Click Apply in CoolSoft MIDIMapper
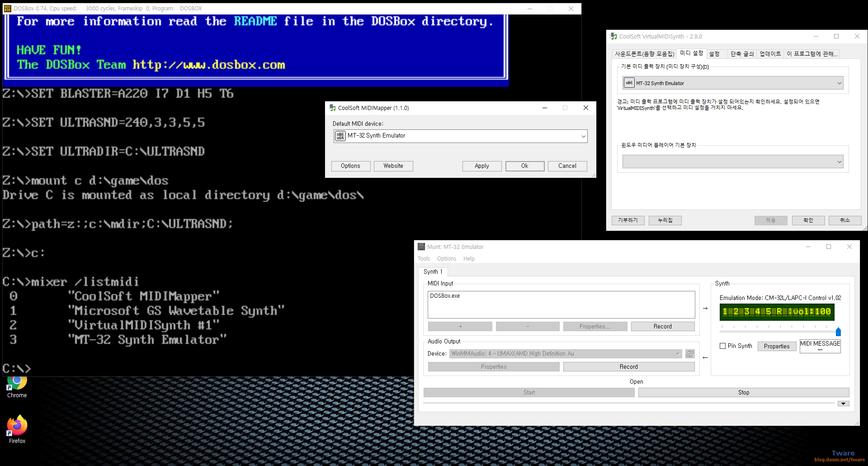Screen dimensions: 868x466 pyautogui.click(x=482, y=166)
